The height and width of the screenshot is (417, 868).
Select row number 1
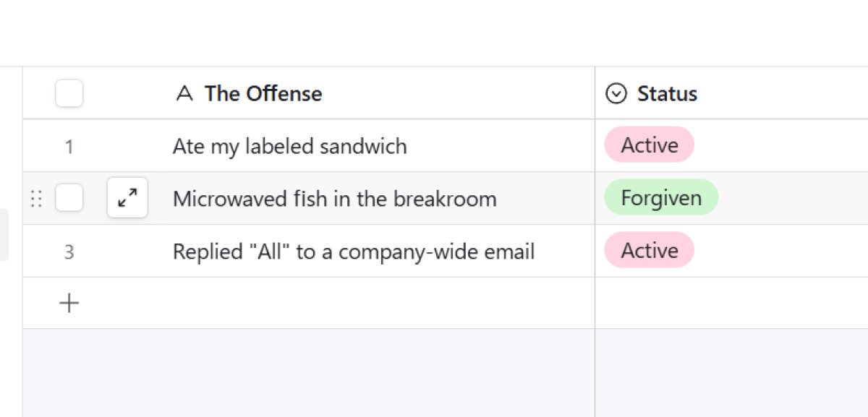[69, 147]
